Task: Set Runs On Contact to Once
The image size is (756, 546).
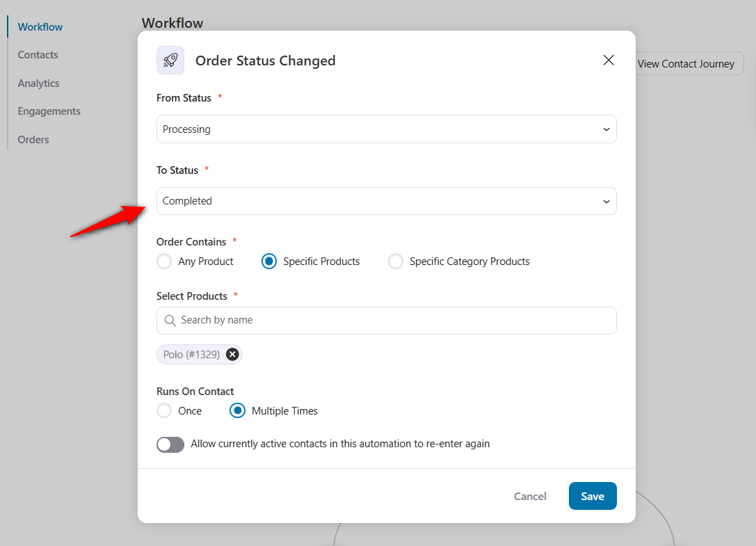Action: click(x=163, y=410)
